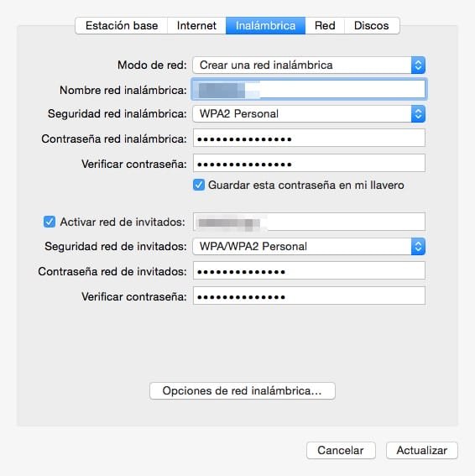Focus the first Verificar contraseña field
The width and height of the screenshot is (475, 476).
click(x=309, y=164)
